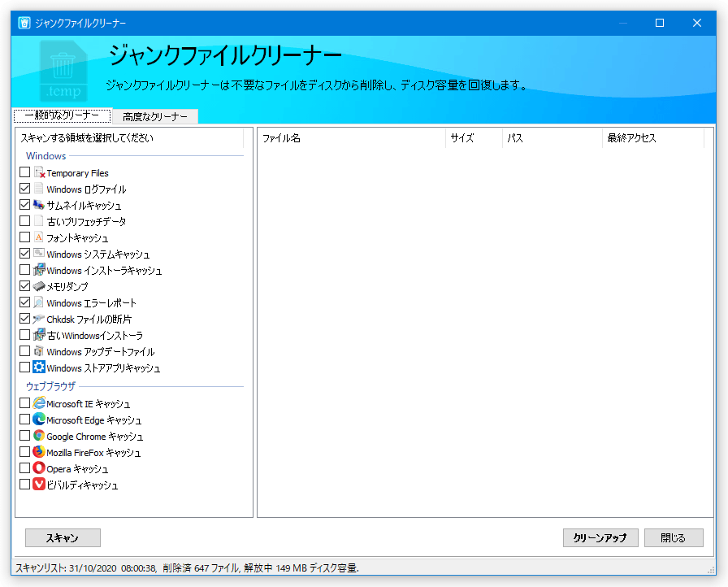Click the 古いプリフェッチデータ page icon
This screenshot has height=587, width=728.
click(x=39, y=221)
